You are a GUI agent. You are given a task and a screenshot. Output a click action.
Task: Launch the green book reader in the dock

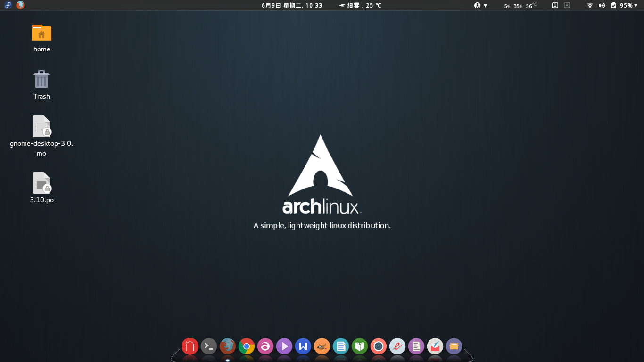tap(360, 346)
